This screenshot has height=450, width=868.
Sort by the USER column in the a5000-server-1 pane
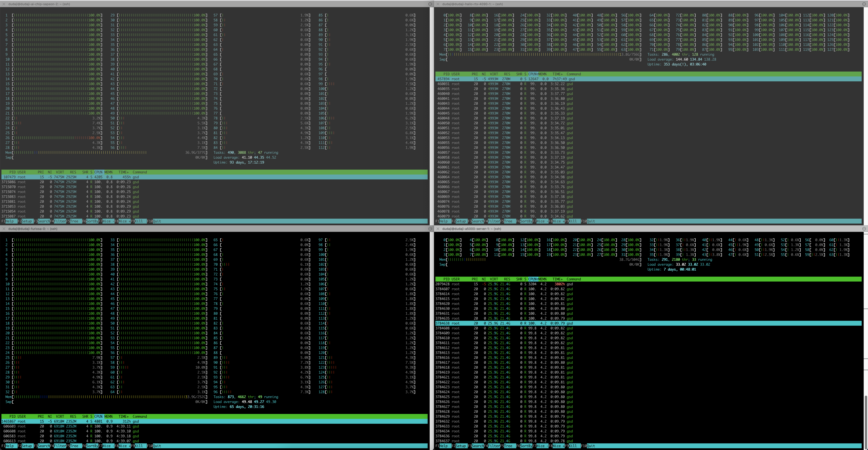click(455, 279)
